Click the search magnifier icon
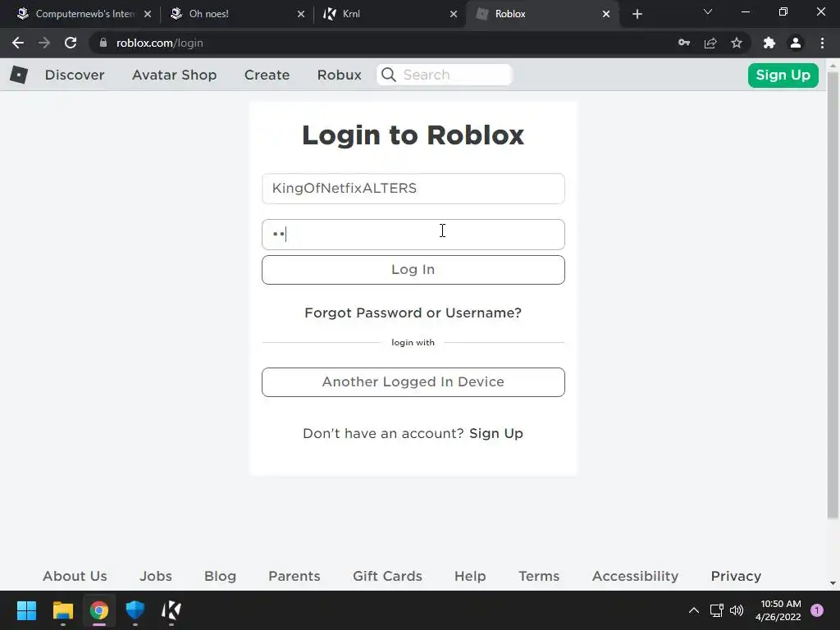 tap(389, 75)
